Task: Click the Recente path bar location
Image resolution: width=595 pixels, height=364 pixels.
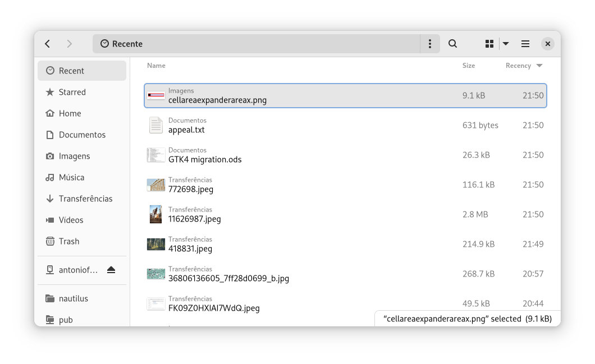Action: tap(257, 44)
